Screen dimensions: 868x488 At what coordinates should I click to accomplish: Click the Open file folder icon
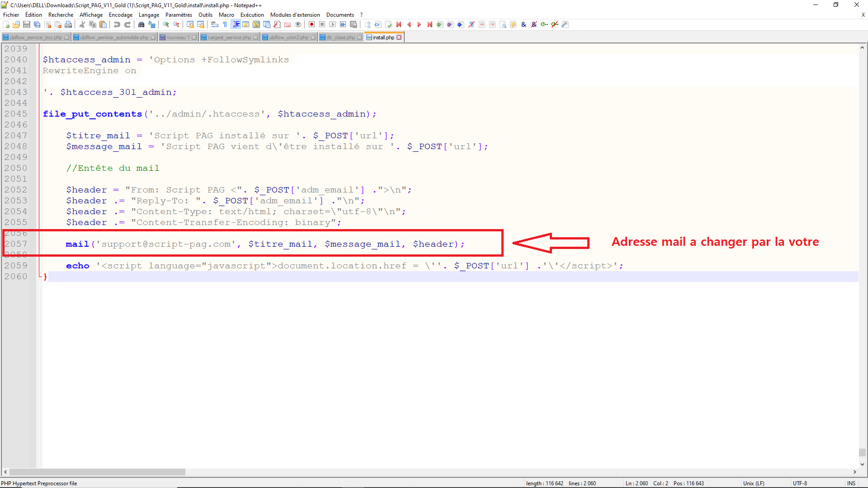coord(16,24)
